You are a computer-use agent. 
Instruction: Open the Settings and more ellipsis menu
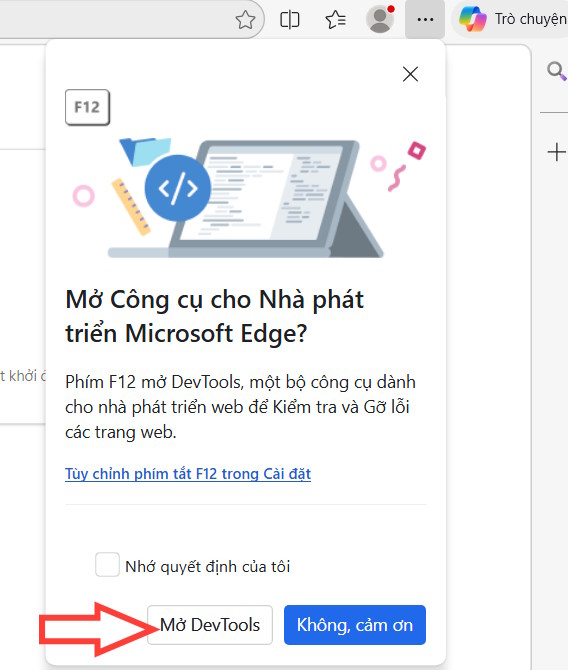tap(425, 19)
